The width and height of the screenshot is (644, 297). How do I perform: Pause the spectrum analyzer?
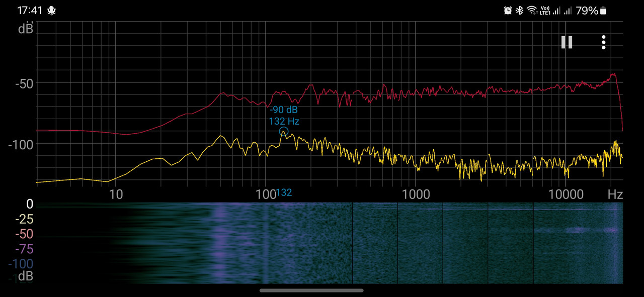(x=567, y=42)
